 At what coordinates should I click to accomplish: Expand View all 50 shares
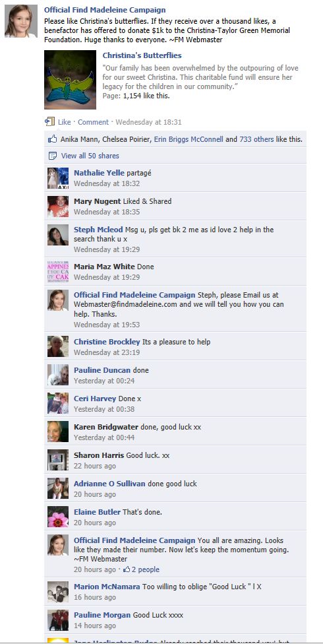[x=90, y=156]
